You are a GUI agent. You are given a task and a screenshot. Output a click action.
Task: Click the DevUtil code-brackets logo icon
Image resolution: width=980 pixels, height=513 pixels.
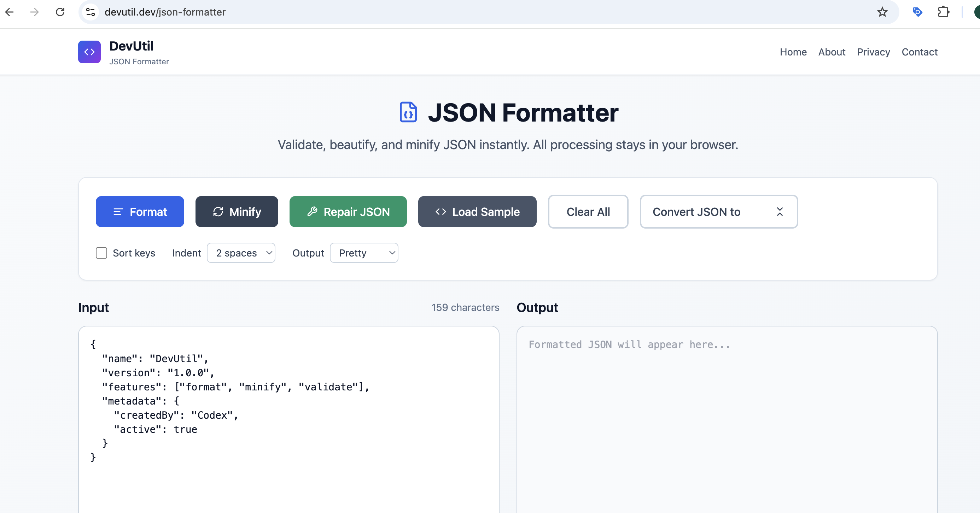click(89, 52)
